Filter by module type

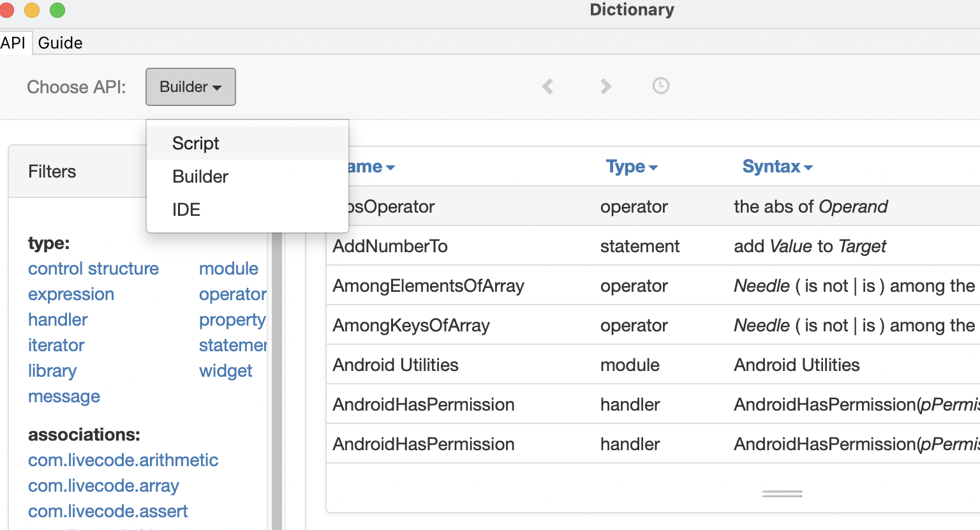click(x=228, y=269)
